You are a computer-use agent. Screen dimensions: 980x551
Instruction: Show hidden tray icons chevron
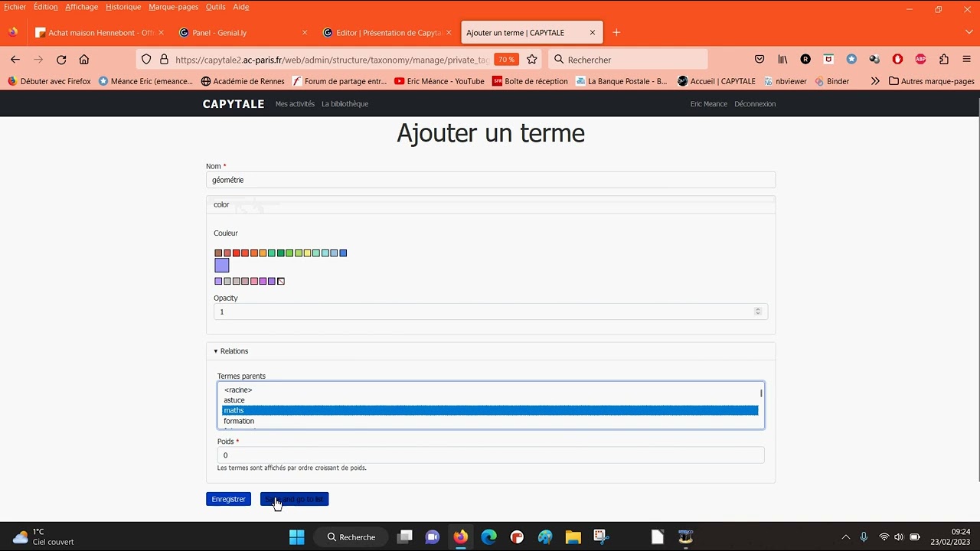point(845,537)
